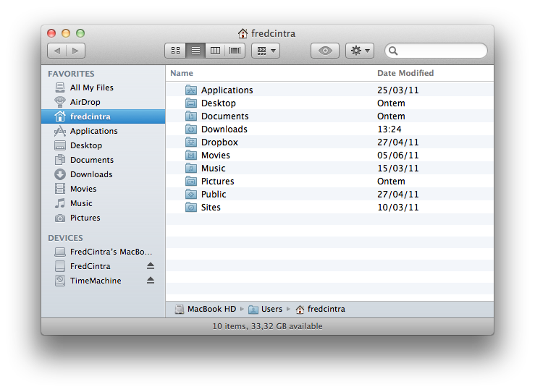
Task: Click the Quick Look eye button
Action: (325, 51)
